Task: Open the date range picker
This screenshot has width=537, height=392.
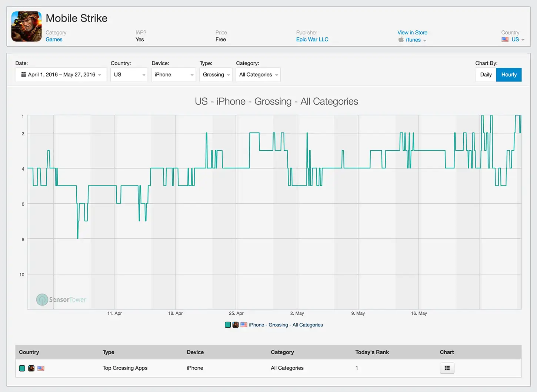Action: pos(61,75)
